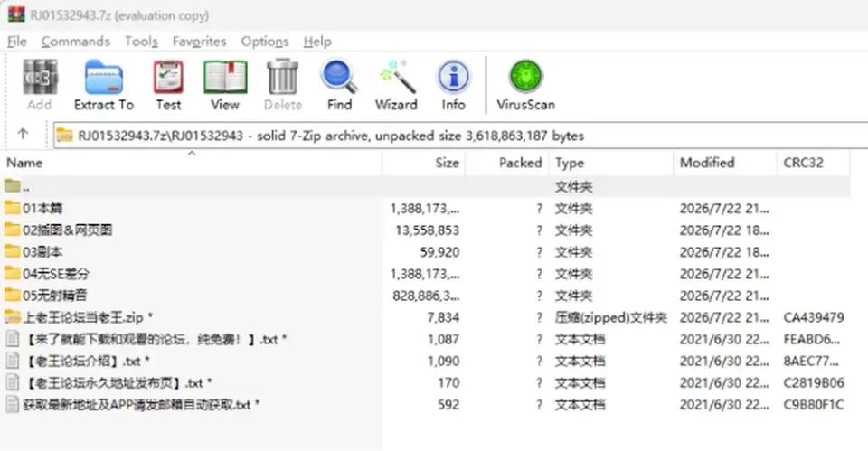Select size 13,558,853 in the list
The height and width of the screenshot is (451, 868).
(x=427, y=230)
